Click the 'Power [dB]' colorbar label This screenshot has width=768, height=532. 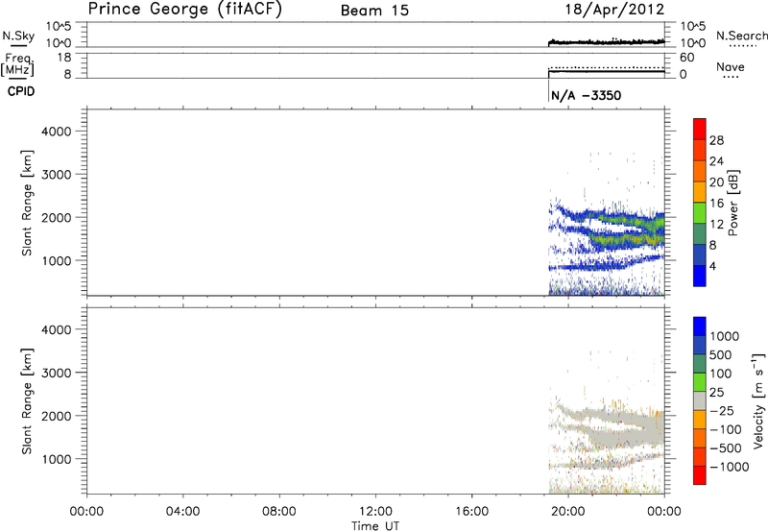coord(732,203)
